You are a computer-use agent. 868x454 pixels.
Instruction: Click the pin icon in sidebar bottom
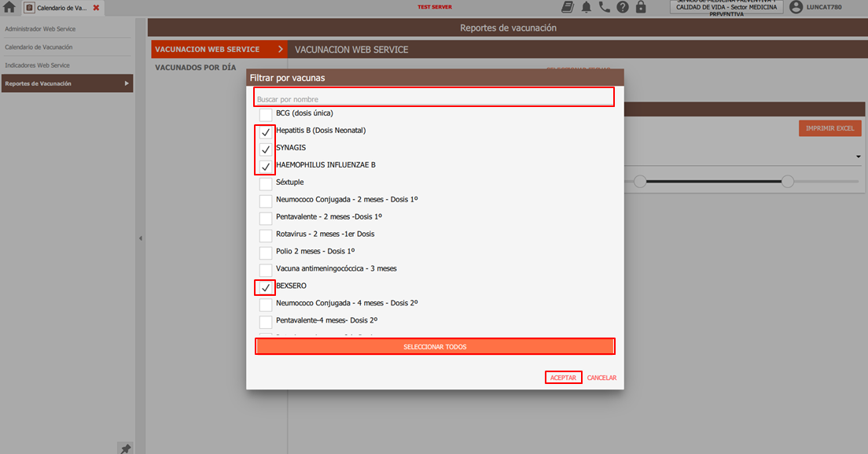125,448
